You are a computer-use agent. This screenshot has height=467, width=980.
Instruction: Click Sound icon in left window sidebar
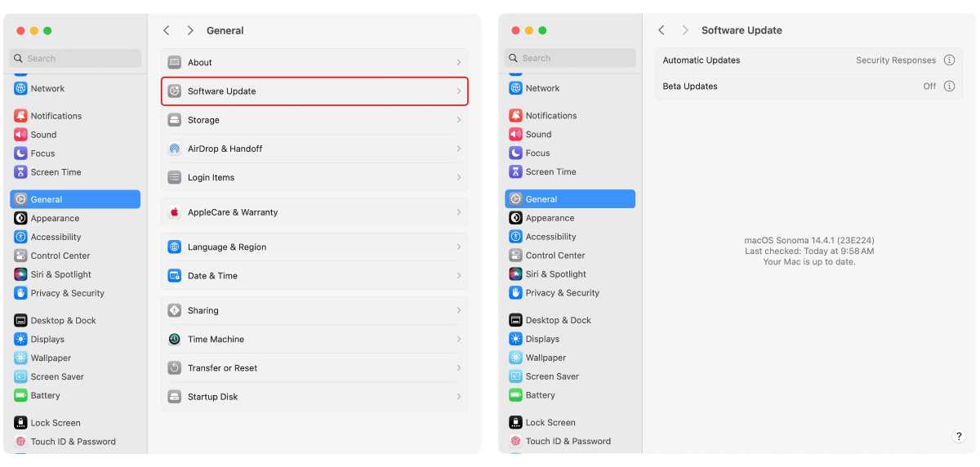coord(20,135)
